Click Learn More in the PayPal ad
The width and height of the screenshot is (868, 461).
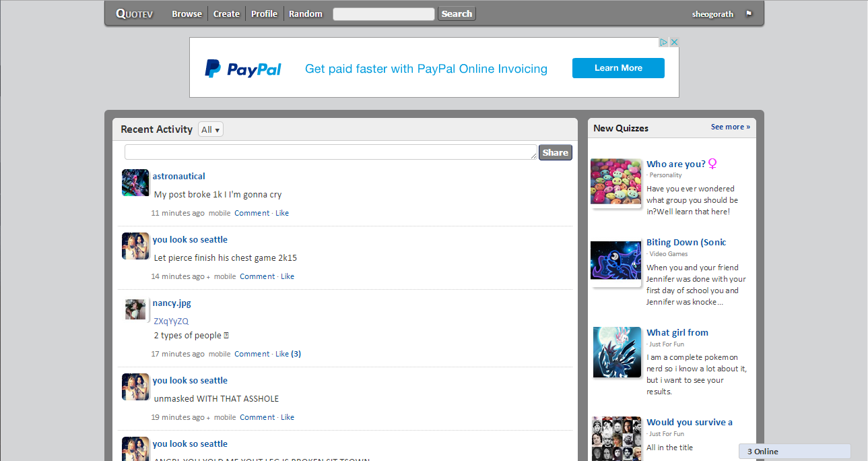pyautogui.click(x=618, y=68)
